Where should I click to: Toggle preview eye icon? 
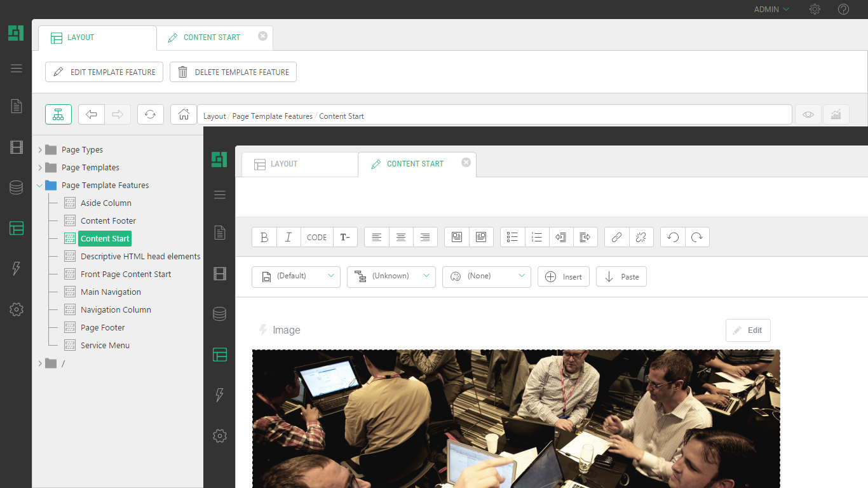click(808, 114)
